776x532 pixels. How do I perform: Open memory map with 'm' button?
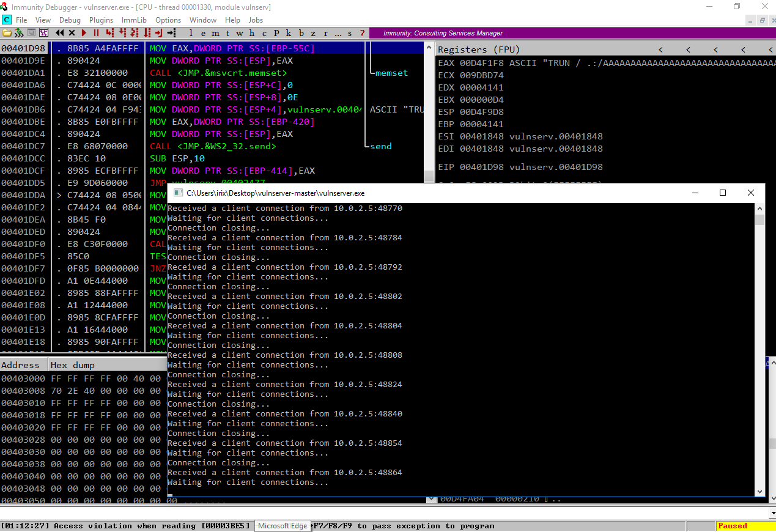[x=215, y=33]
